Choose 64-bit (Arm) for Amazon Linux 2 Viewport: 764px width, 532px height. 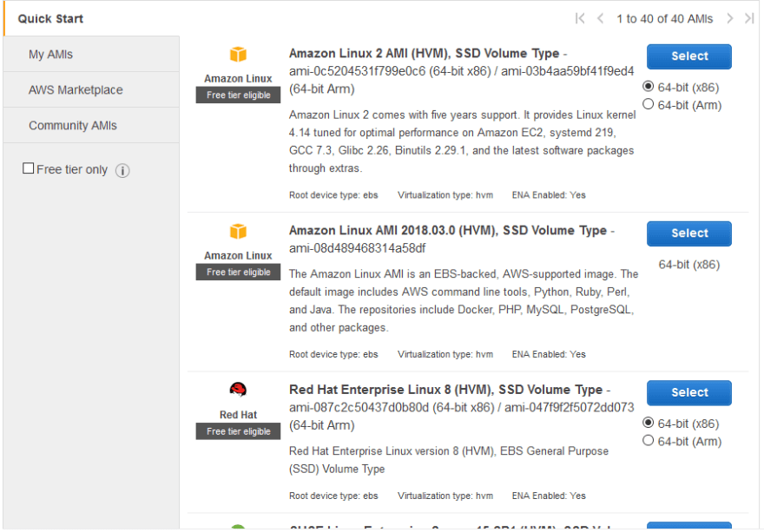pyautogui.click(x=648, y=104)
